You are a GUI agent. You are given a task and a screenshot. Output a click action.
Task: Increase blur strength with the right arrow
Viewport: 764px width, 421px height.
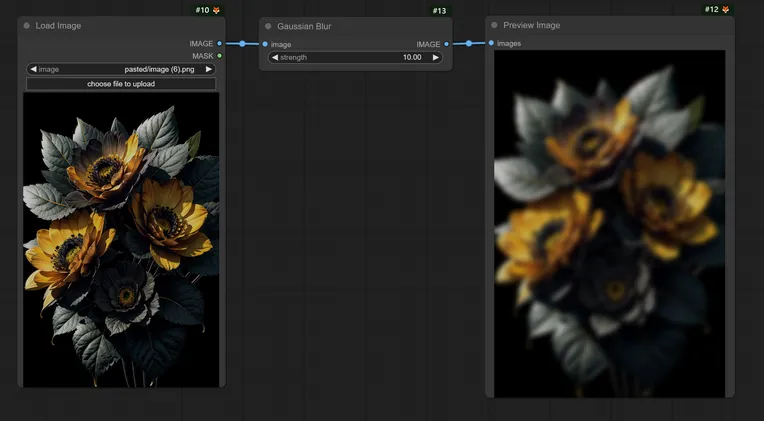coord(435,58)
